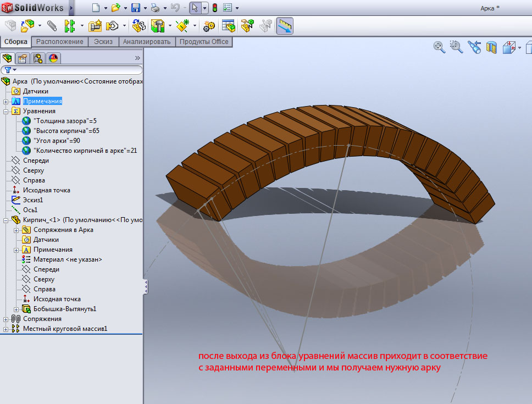This screenshot has height=404, width=532.
Task: Switch to the ConfigurationManager panel tab
Action: pos(38,58)
